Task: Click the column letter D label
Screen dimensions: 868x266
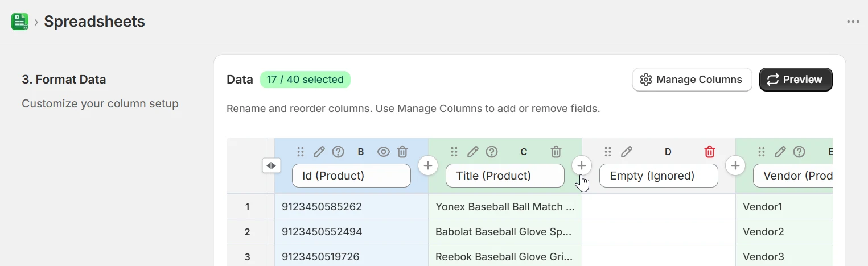Action: [668, 152]
